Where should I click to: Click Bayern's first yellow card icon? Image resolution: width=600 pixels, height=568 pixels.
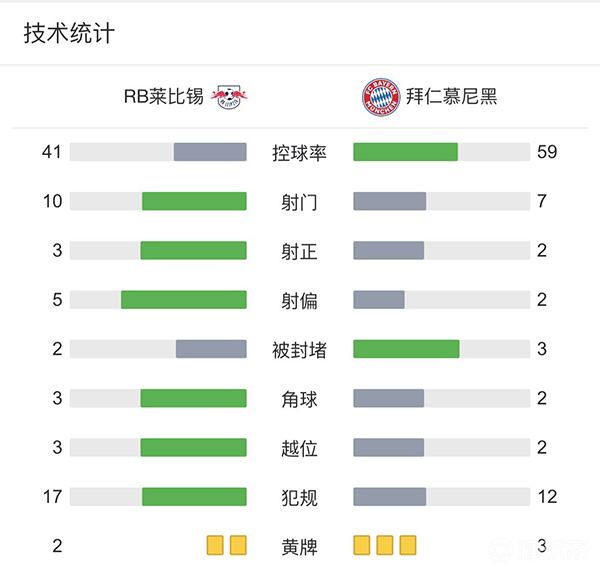click(x=362, y=545)
